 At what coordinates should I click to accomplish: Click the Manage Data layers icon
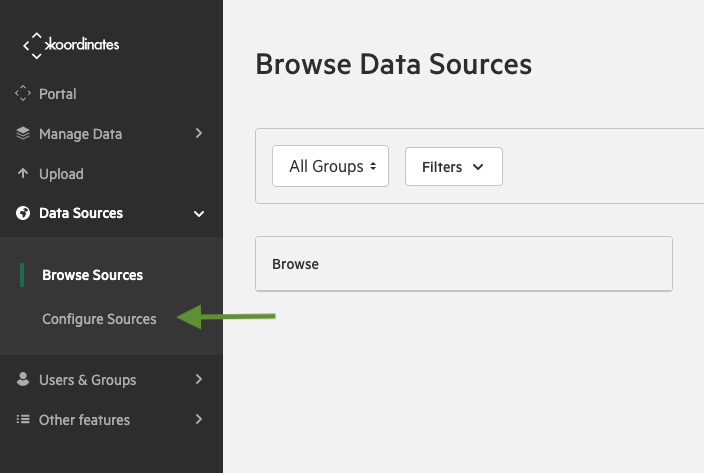pyautogui.click(x=23, y=133)
